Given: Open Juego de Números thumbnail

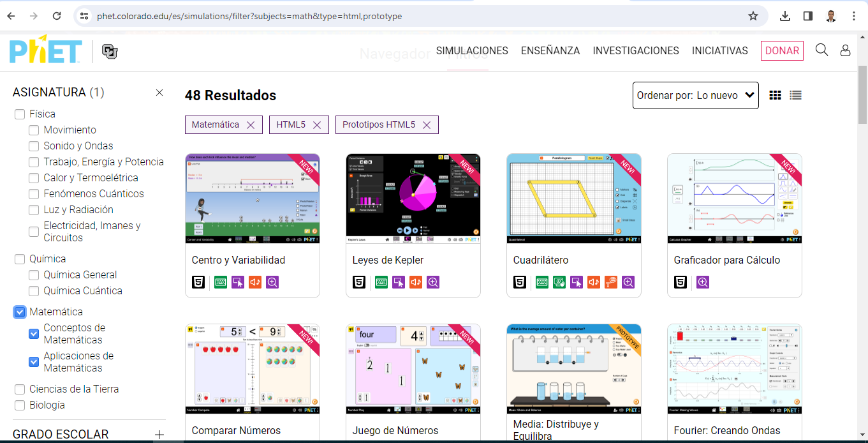Looking at the screenshot, I should [x=413, y=369].
